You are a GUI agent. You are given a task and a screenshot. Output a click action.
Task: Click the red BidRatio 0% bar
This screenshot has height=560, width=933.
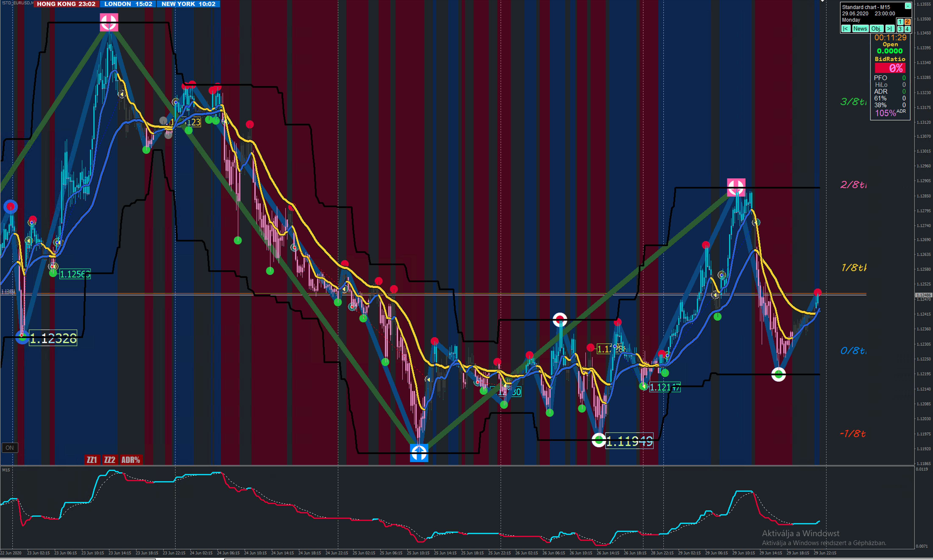point(890,68)
